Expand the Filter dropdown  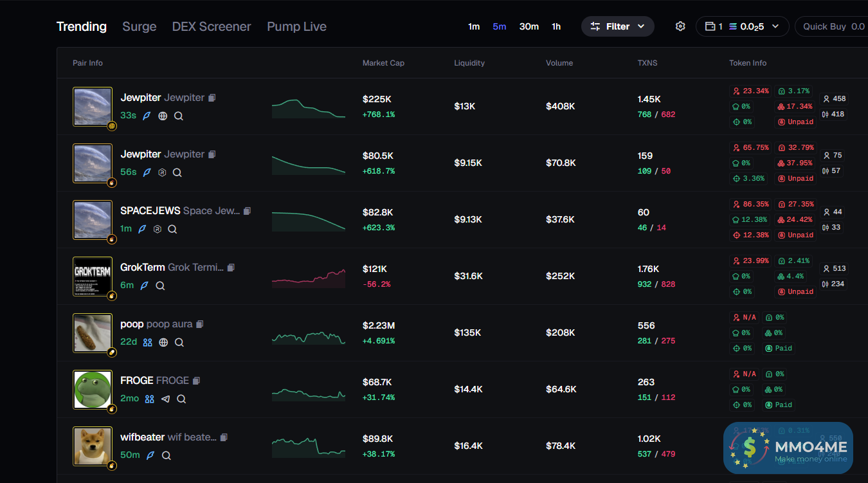[617, 26]
